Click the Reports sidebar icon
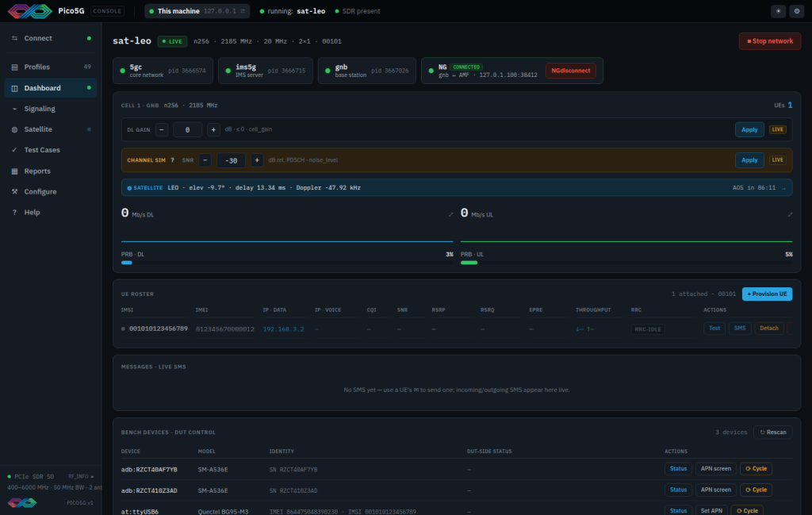Viewport: 812px width, 515px height. pos(14,171)
